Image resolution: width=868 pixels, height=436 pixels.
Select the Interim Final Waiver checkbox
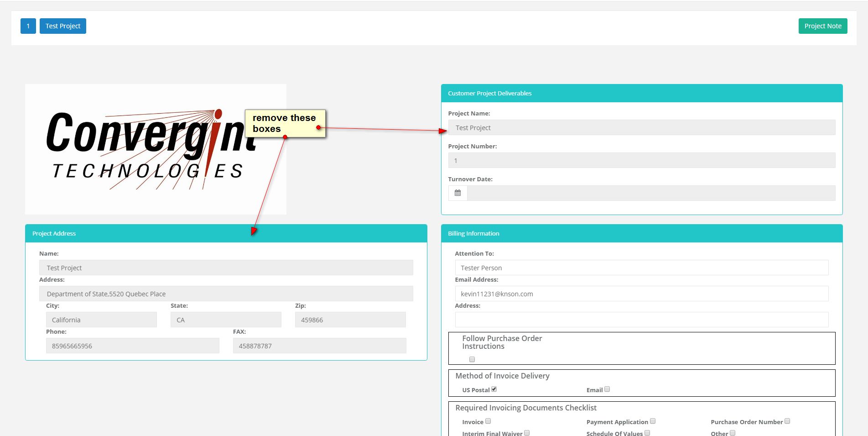[x=527, y=433]
